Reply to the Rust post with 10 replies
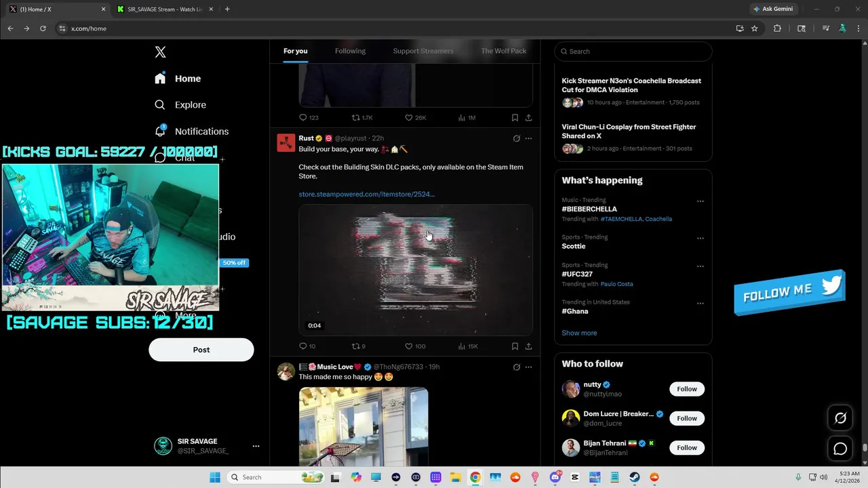 click(307, 346)
